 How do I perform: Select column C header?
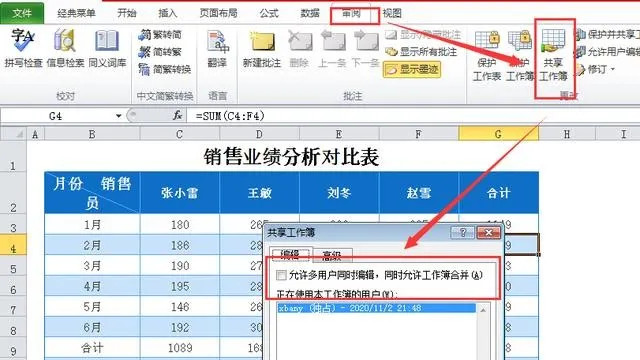[x=180, y=134]
